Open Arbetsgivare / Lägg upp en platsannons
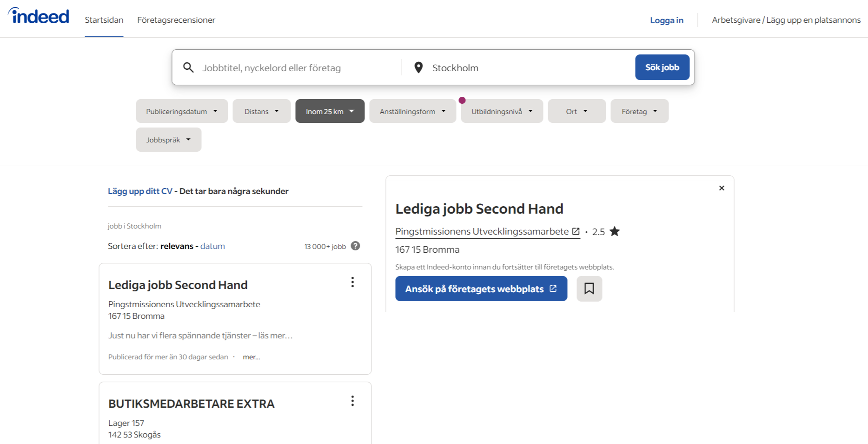868x444 pixels. 786,20
